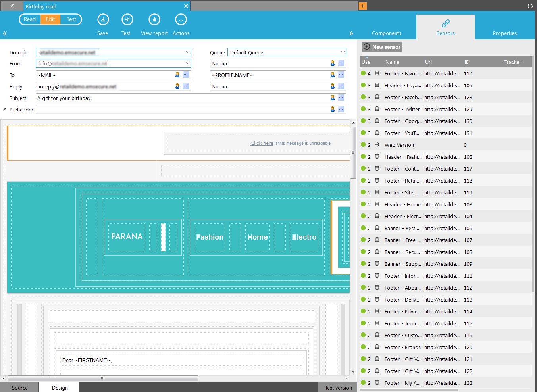Switch to Test mode toggle
Image resolution: width=537 pixels, height=392 pixels.
[71, 19]
